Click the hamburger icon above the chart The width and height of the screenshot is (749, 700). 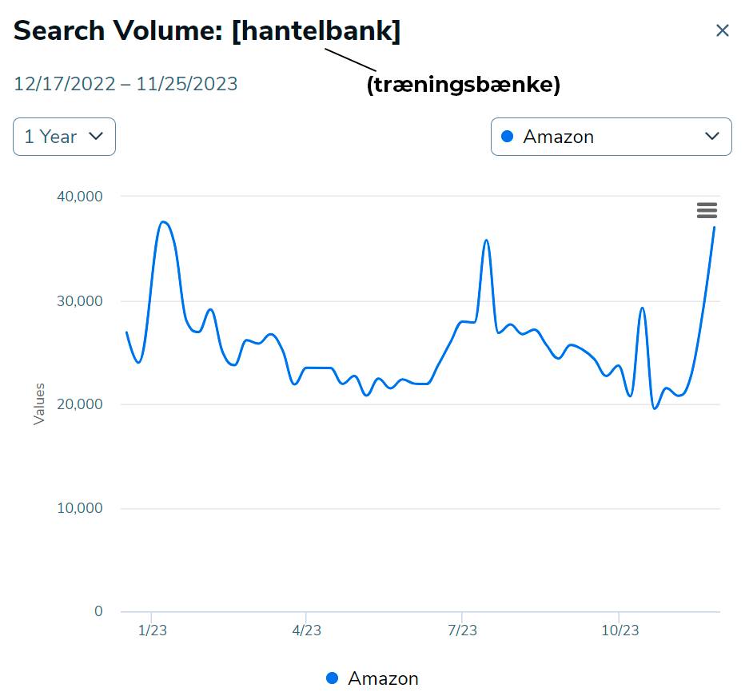(707, 210)
